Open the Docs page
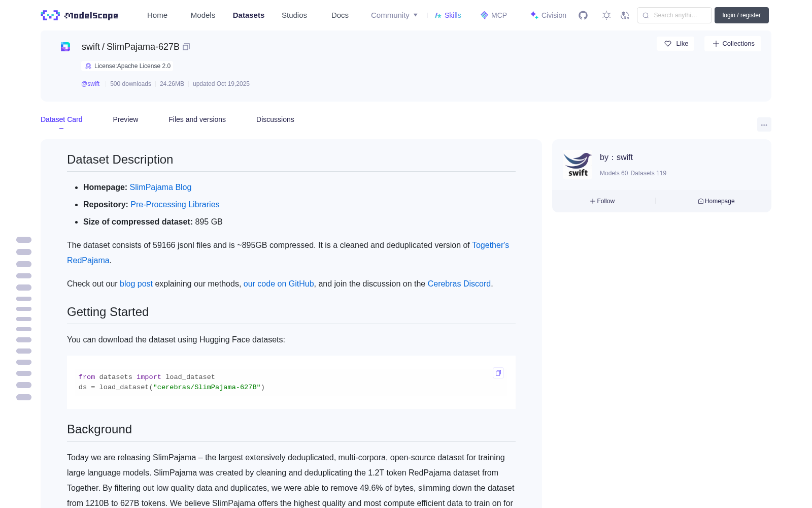Screen dimensions: 812x508 pyautogui.click(x=340, y=15)
